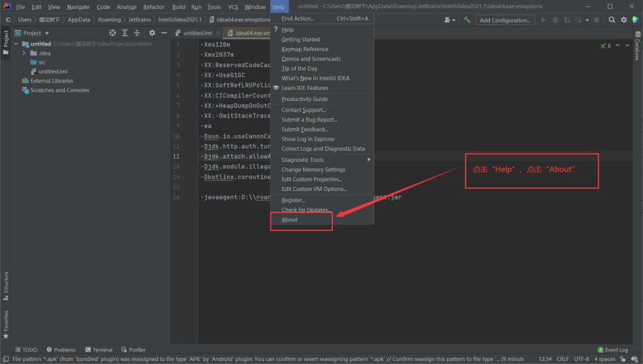643x364 pixels.
Task: Select the src folder
Action: pyautogui.click(x=42, y=62)
